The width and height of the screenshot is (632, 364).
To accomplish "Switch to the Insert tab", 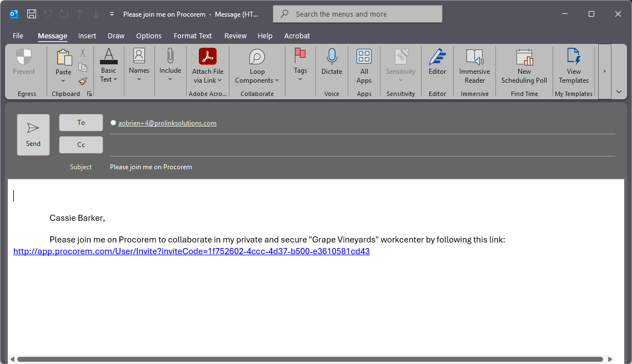I will (x=87, y=36).
